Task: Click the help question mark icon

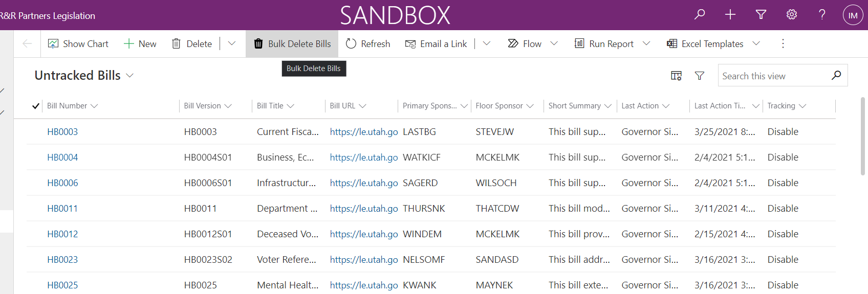Action: click(x=822, y=15)
